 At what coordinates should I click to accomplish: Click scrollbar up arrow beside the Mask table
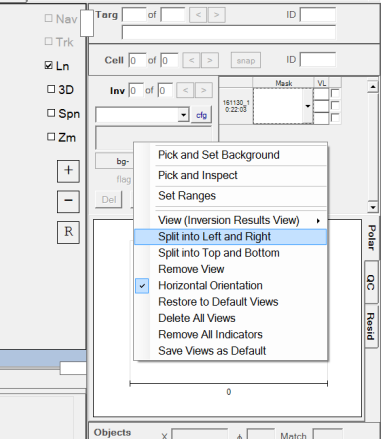372,86
